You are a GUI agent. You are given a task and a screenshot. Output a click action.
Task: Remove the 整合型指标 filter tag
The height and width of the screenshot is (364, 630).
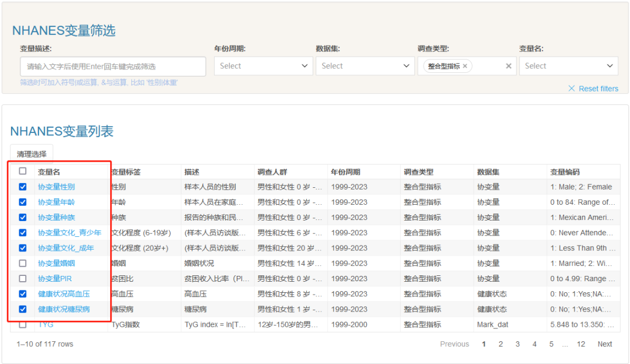tap(465, 66)
